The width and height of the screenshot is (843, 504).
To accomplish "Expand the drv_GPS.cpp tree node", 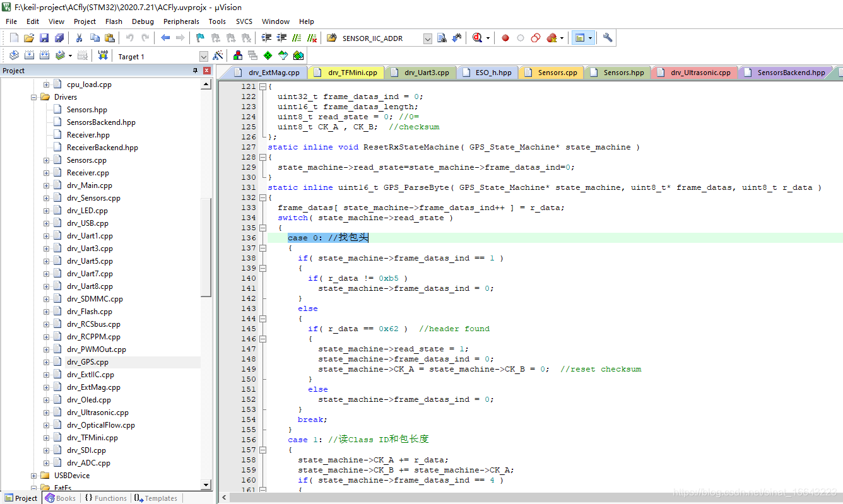I will coord(46,362).
